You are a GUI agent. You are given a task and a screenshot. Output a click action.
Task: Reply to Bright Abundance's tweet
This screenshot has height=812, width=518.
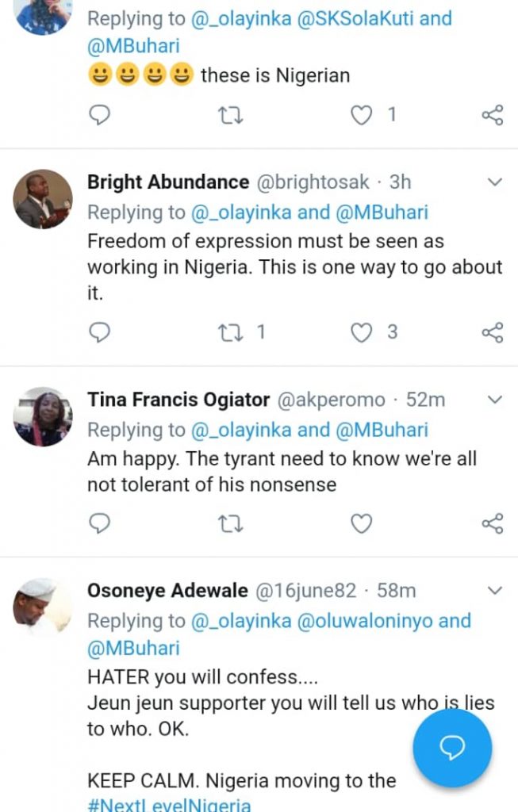click(98, 332)
